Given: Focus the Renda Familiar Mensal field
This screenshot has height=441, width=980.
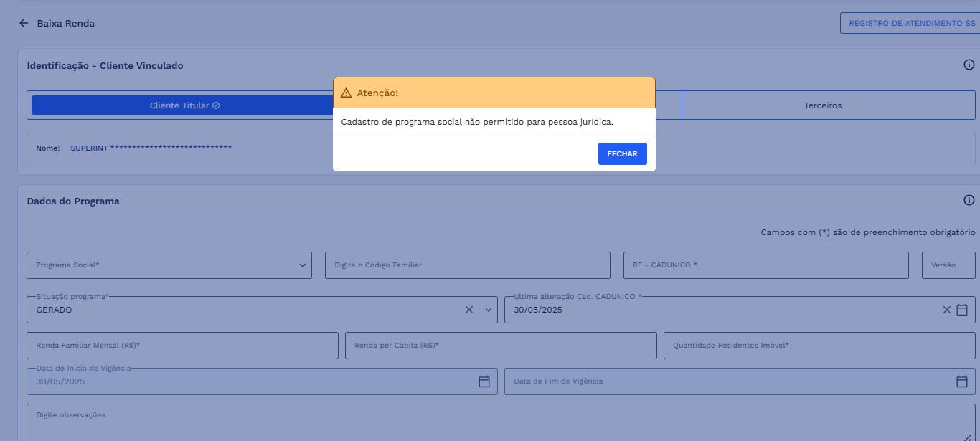Looking at the screenshot, I should 182,346.
